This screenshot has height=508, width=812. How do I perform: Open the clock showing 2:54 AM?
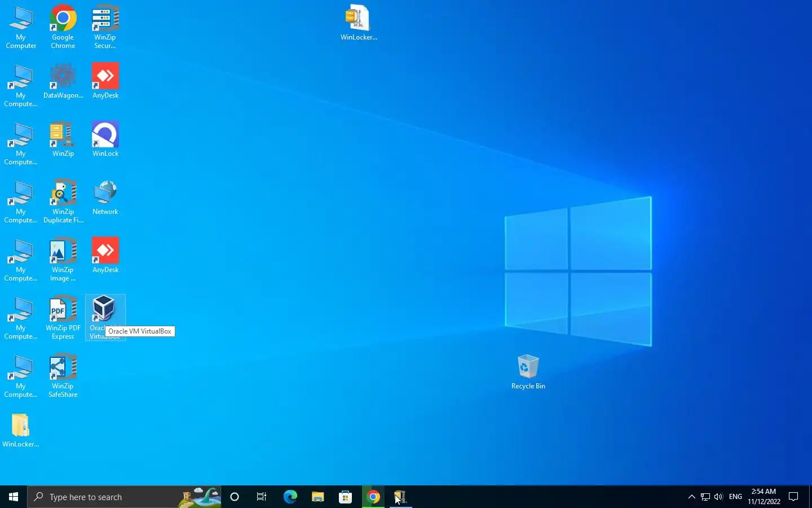(x=764, y=497)
